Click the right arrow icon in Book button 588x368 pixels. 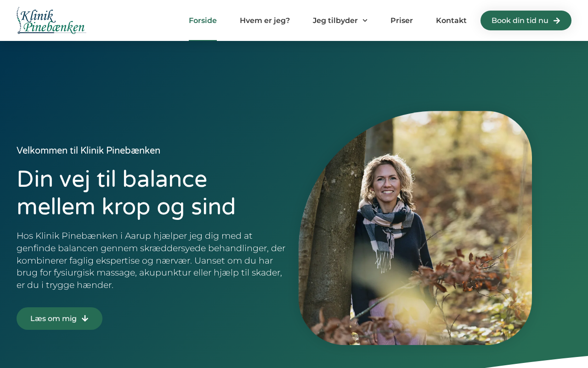(557, 21)
